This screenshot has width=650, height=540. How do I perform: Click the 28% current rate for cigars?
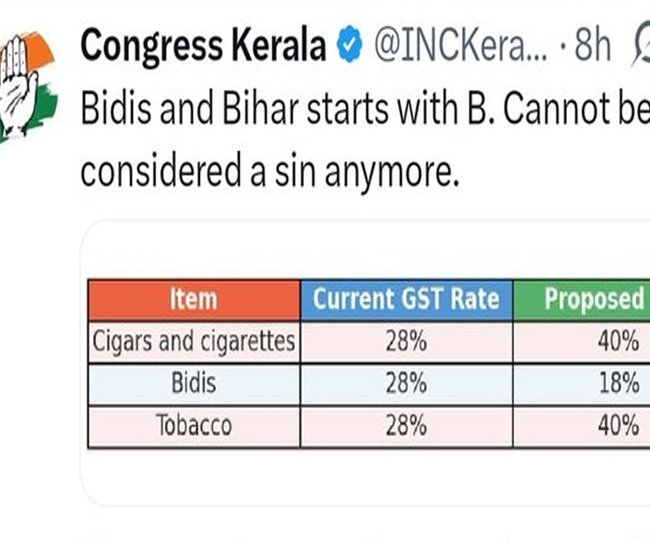pos(406,342)
